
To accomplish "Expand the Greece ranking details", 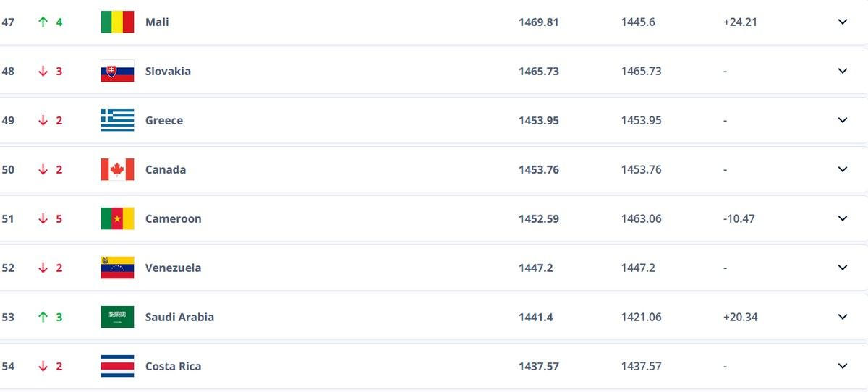I will [x=842, y=120].
